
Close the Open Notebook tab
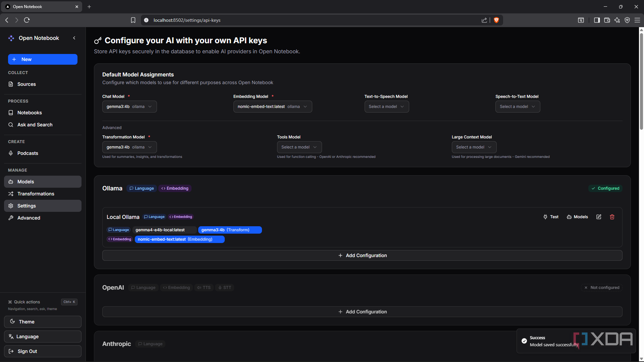(x=77, y=7)
